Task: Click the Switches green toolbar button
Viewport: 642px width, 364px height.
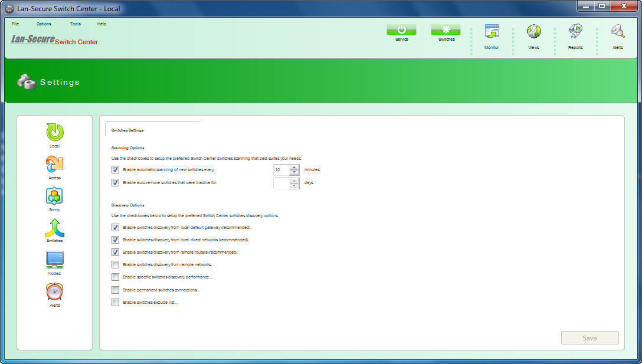Action: point(446,29)
